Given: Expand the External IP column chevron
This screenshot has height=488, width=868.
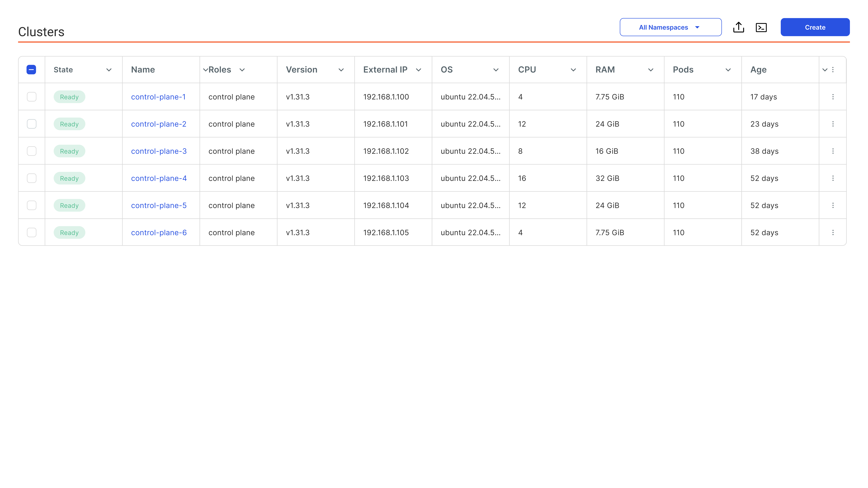Looking at the screenshot, I should click(x=419, y=70).
